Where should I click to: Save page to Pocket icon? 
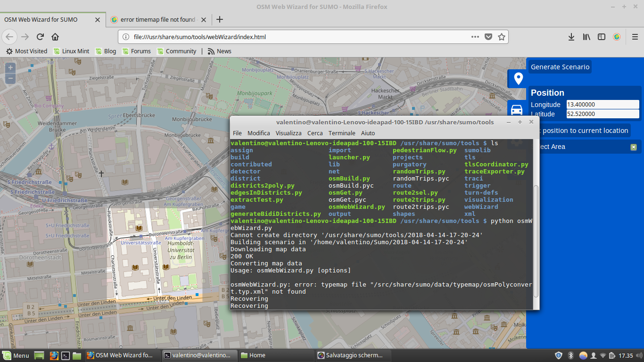click(x=488, y=37)
